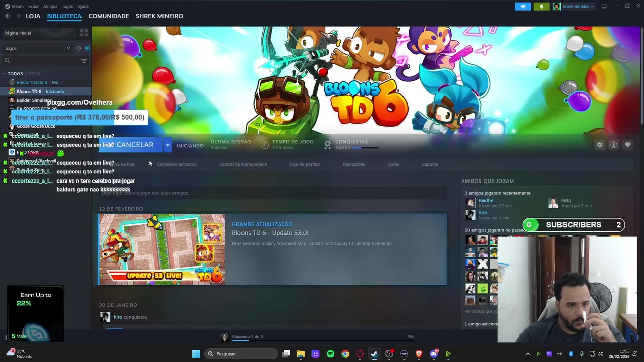
Task: Open Loja de pontos link
Action: coord(304,164)
